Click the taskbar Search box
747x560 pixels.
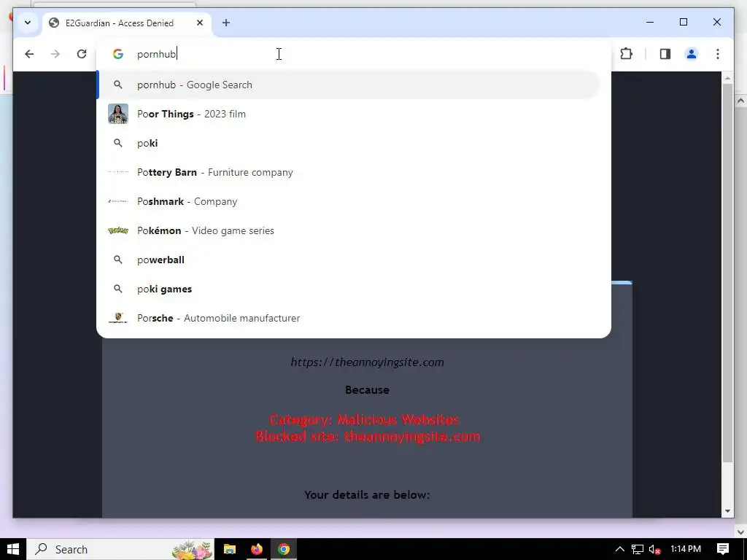[x=120, y=549]
